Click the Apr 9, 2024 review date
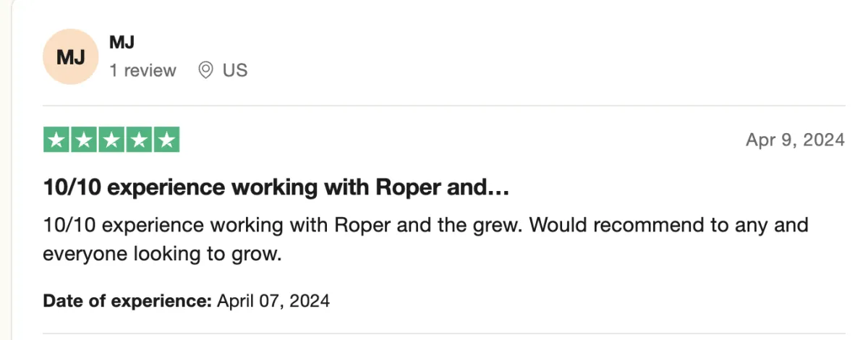Screen dimensions: 868x340 pyautogui.click(x=795, y=140)
